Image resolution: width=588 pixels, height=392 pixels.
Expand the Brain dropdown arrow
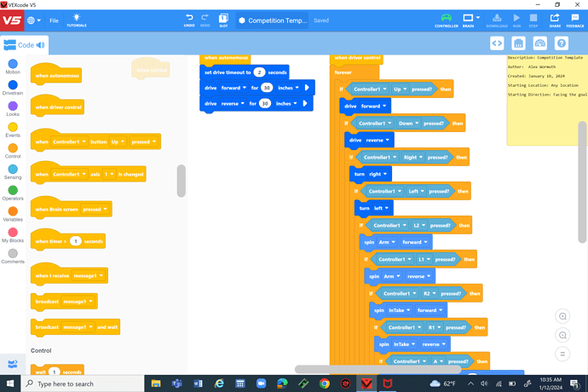(478, 18)
